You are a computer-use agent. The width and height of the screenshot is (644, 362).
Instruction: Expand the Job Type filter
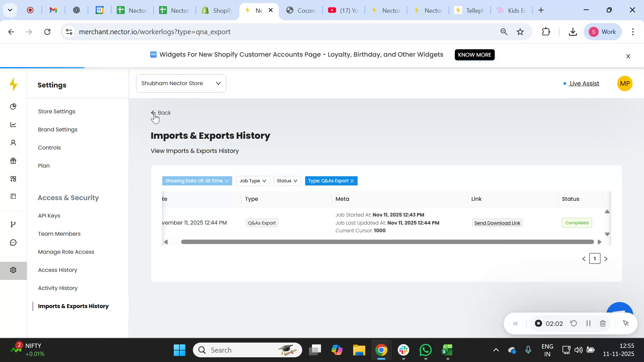(x=253, y=181)
